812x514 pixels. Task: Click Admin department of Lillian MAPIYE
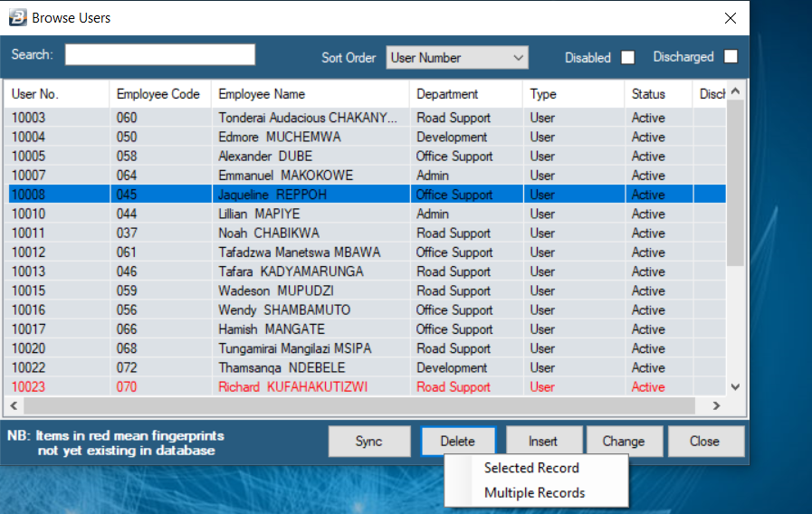tap(433, 214)
